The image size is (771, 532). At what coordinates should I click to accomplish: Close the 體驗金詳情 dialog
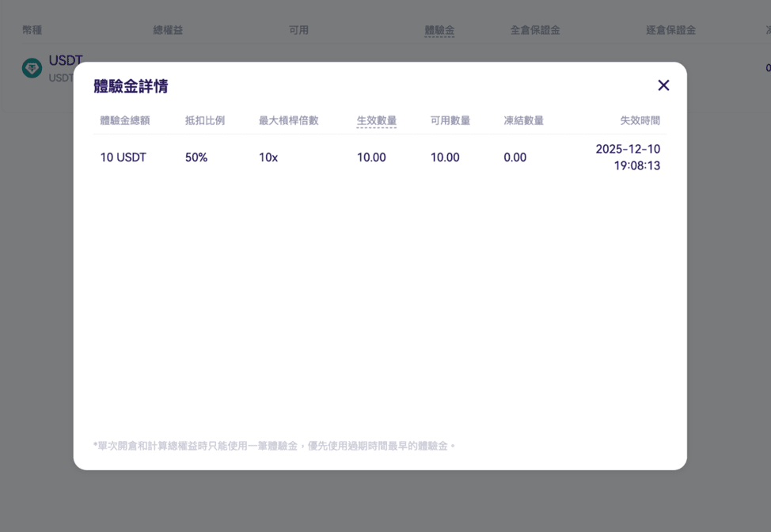click(663, 85)
